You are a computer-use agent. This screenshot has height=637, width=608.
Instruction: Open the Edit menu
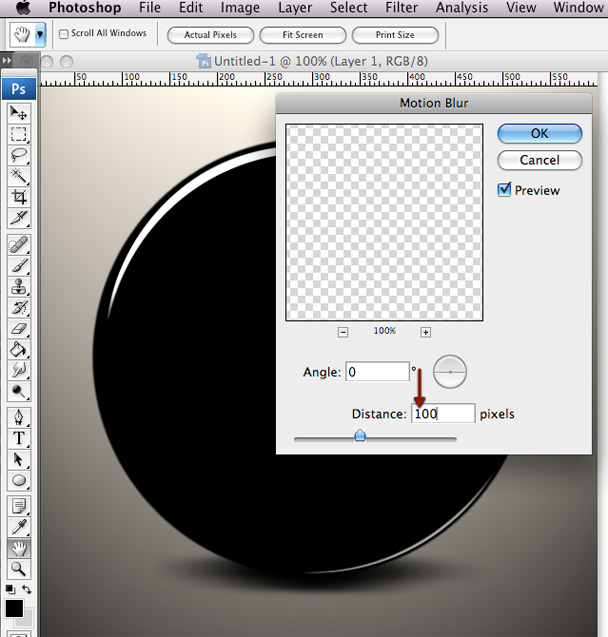pyautogui.click(x=191, y=7)
